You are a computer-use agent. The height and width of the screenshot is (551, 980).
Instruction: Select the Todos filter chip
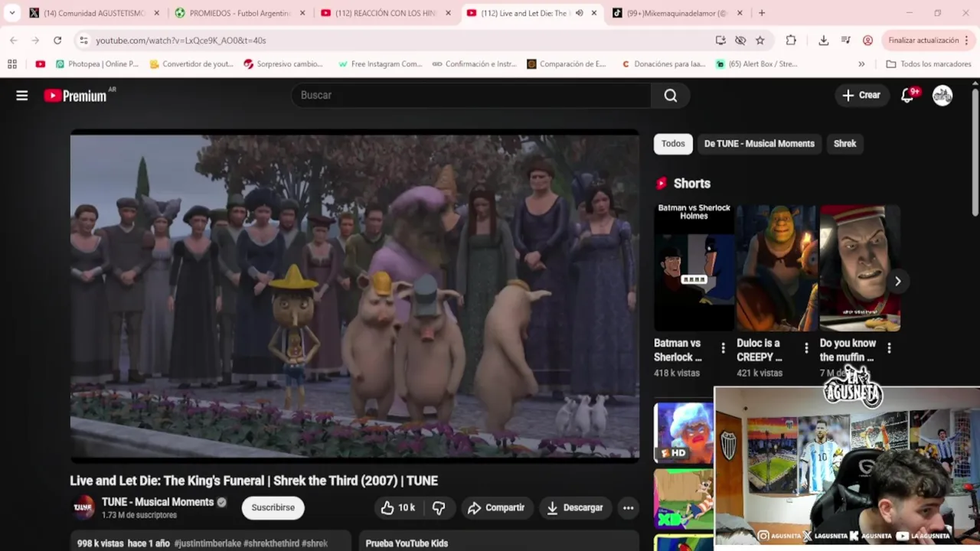[673, 144]
